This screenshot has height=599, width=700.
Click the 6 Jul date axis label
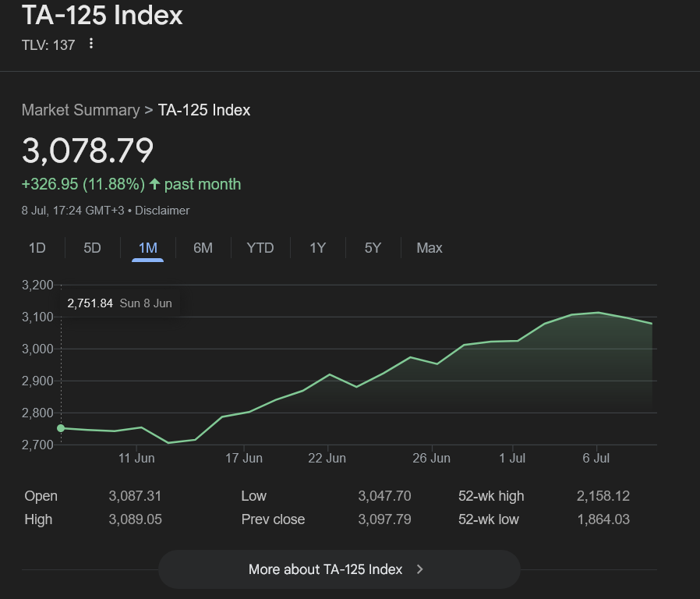pos(596,458)
